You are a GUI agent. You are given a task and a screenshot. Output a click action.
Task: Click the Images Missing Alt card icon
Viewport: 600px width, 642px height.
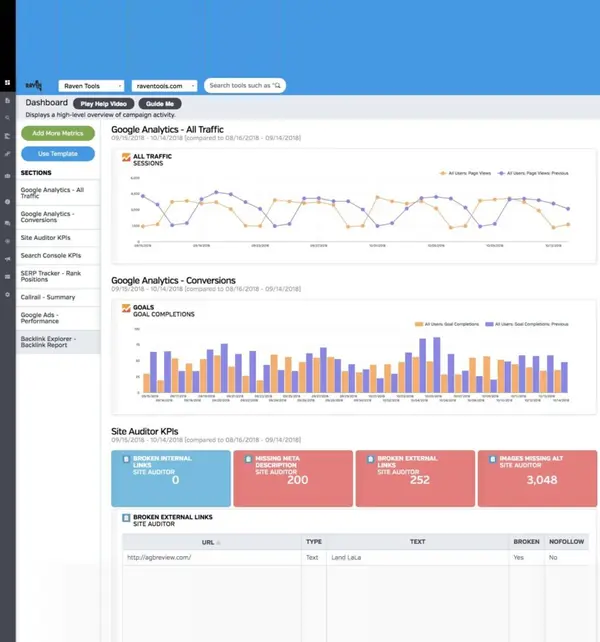pos(493,459)
